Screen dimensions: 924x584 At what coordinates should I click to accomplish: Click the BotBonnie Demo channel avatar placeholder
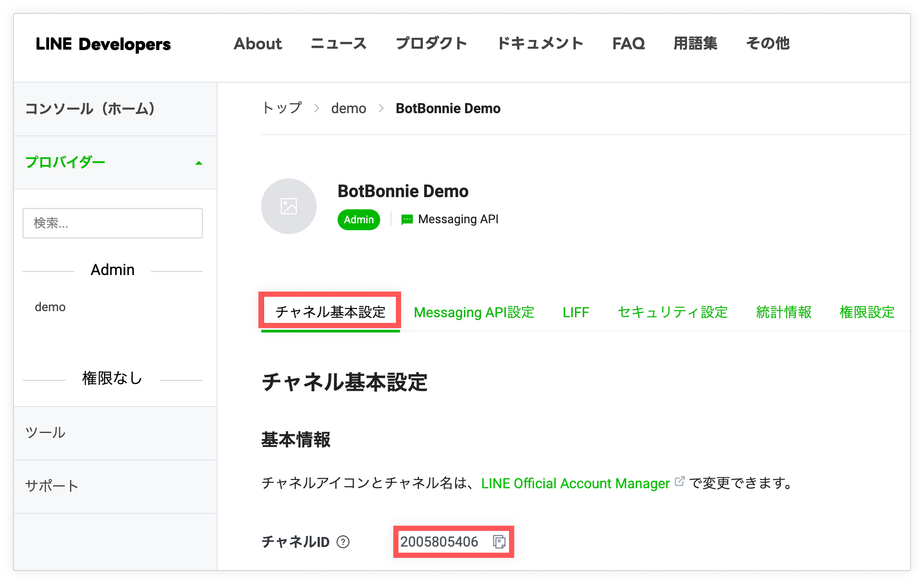pyautogui.click(x=289, y=206)
